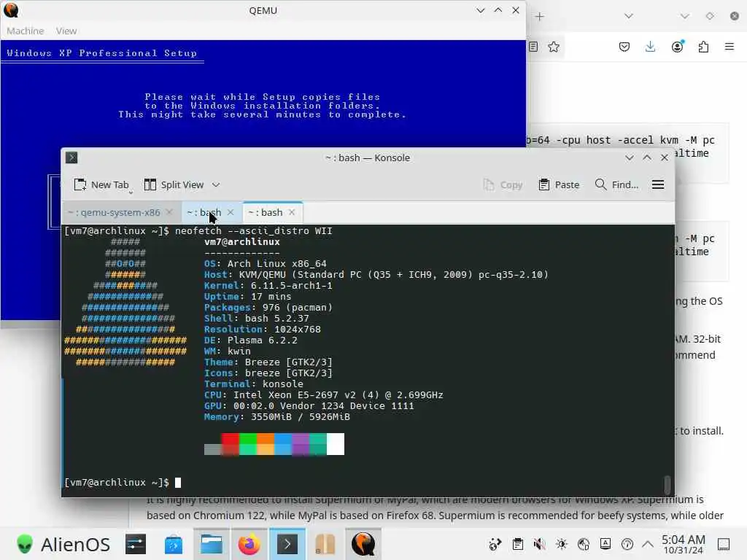Open the Machine menu in QEMU
The width and height of the screenshot is (747, 560).
[26, 31]
